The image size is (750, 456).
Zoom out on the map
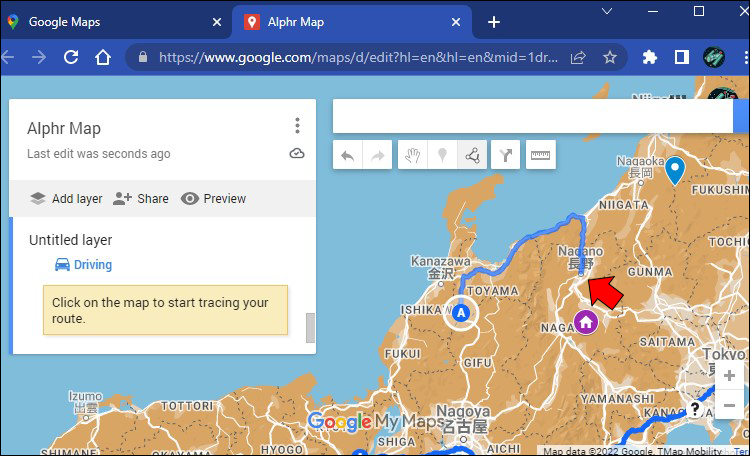coord(729,405)
